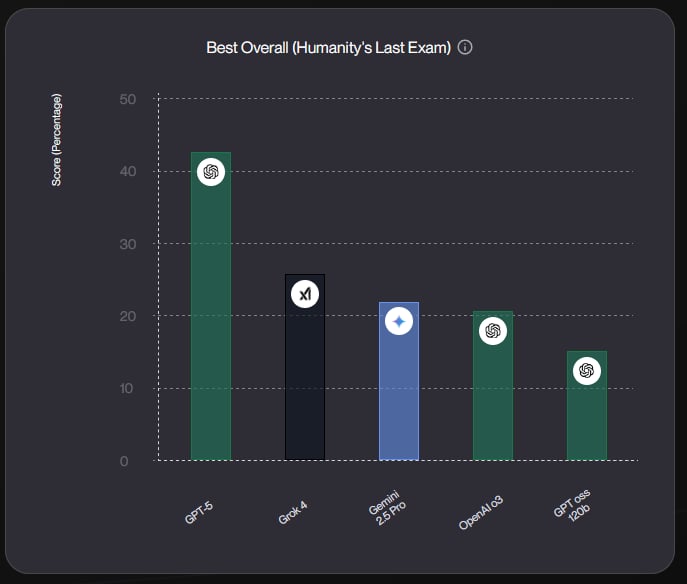Viewport: 687px width, 584px height.
Task: Click the 'OpenAI o3' axis label
Action: [481, 513]
